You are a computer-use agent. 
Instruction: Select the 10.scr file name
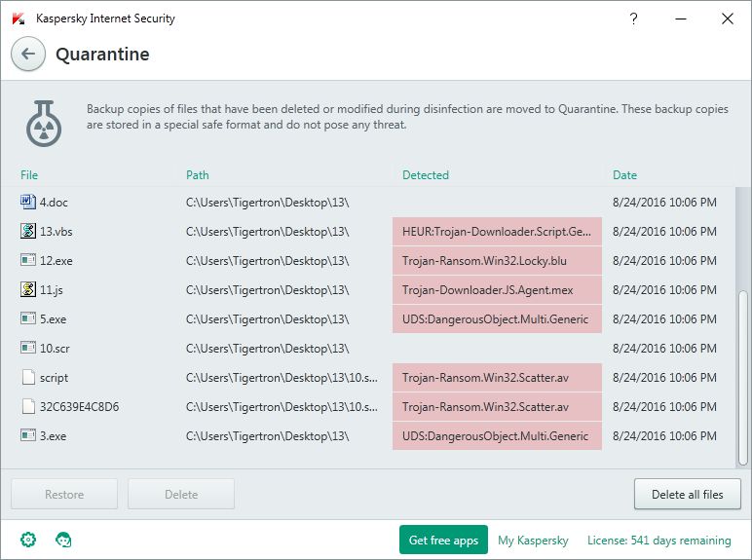pos(55,349)
